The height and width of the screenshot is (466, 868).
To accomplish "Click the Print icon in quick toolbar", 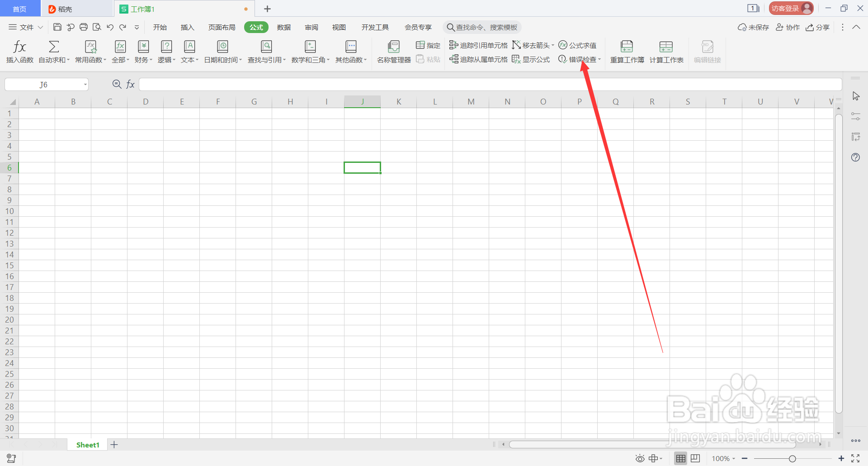I will (x=84, y=27).
